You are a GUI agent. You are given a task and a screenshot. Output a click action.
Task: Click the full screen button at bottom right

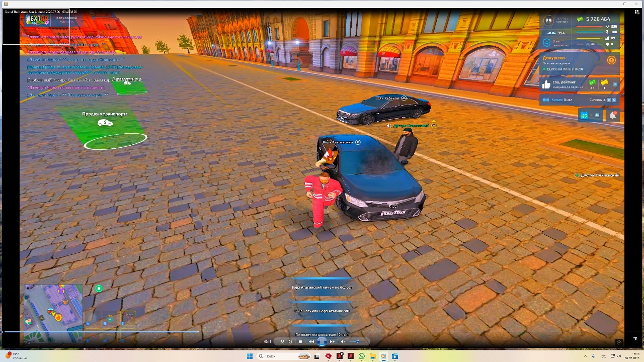click(x=635, y=339)
